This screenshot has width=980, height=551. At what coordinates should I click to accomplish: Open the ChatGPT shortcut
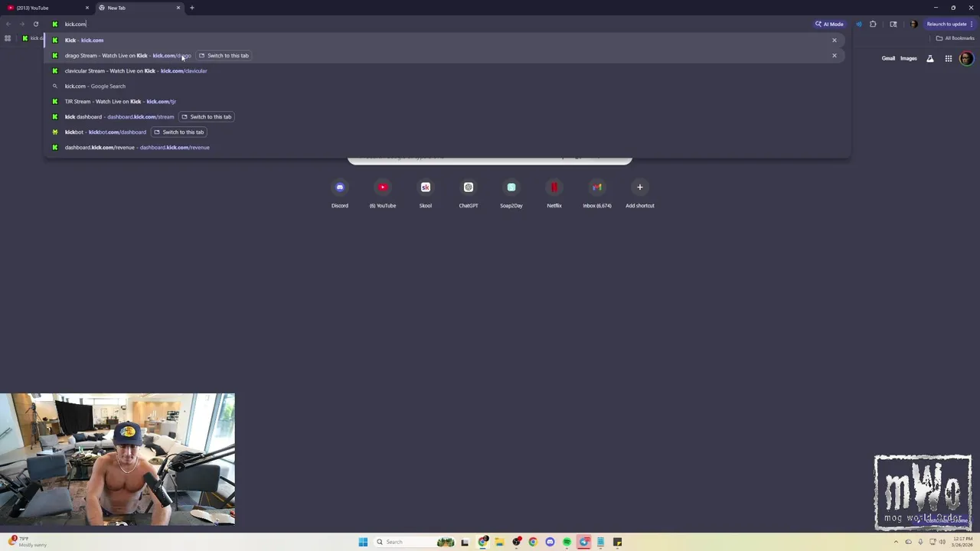[469, 193]
